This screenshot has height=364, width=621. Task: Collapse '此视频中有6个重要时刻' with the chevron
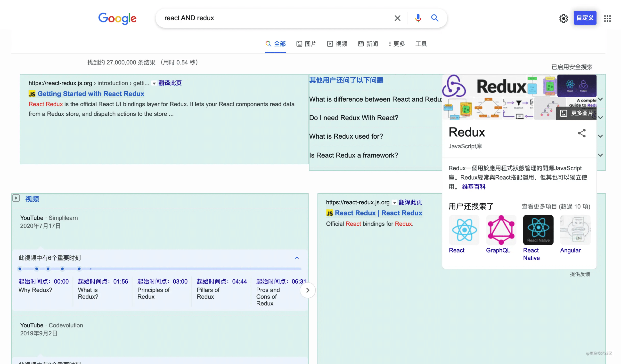pyautogui.click(x=297, y=258)
